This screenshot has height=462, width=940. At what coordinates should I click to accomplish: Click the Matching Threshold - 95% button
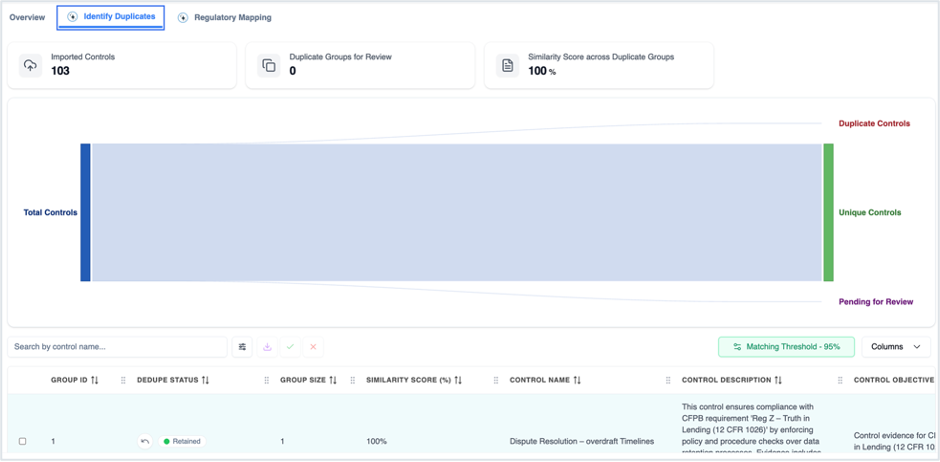(x=787, y=346)
